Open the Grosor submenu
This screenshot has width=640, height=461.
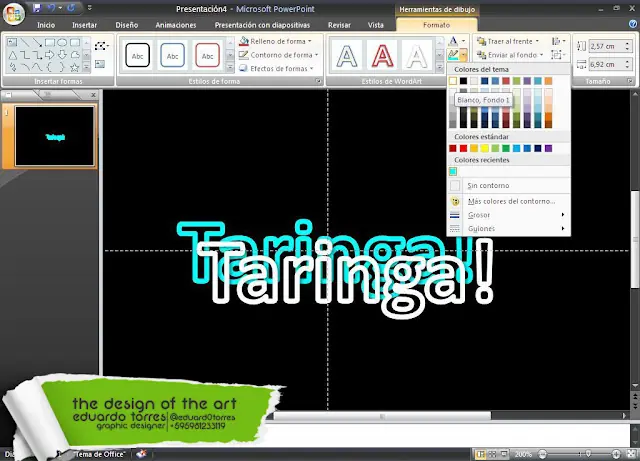point(508,215)
